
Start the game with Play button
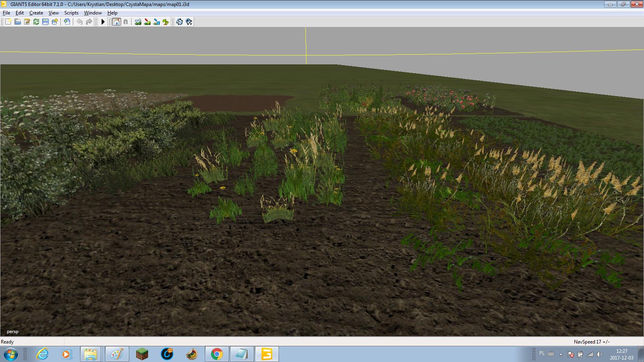pyautogui.click(x=103, y=22)
